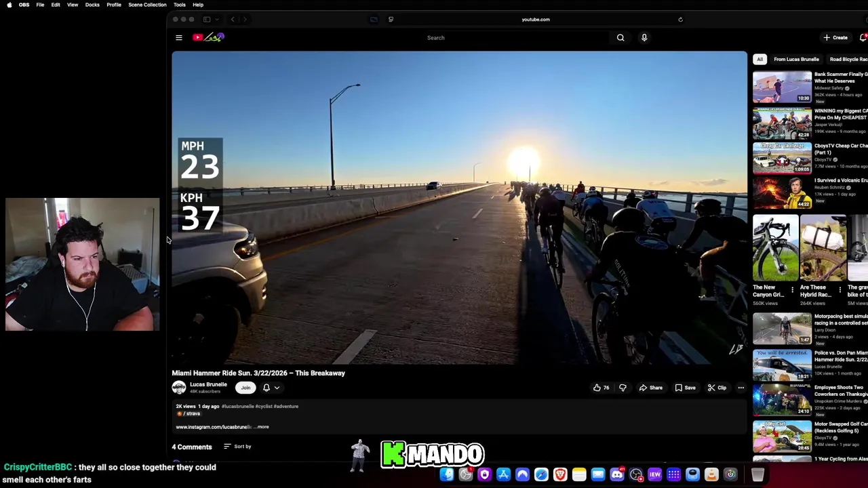868x488 pixels.
Task: Open Brave browser from the Dock
Action: click(x=560, y=474)
